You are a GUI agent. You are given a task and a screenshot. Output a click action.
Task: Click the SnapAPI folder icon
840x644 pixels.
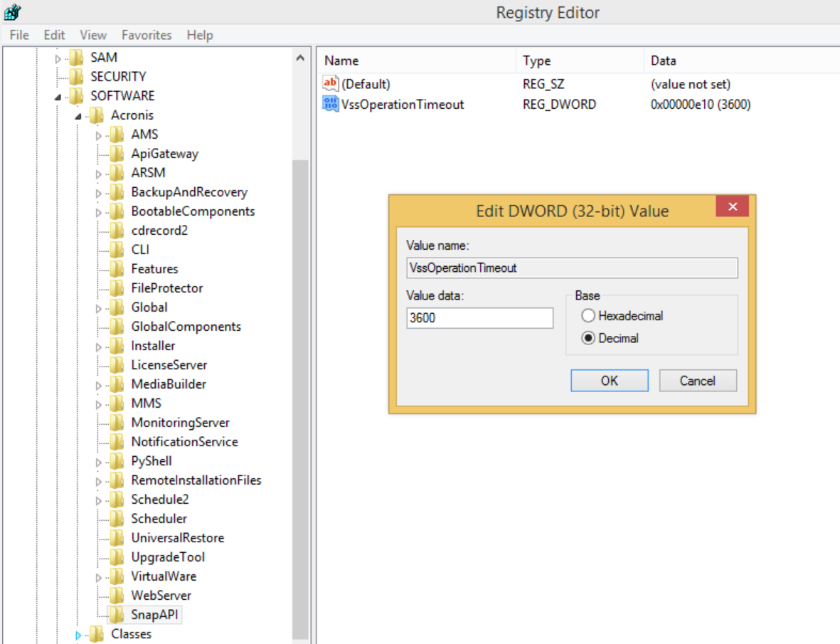pyautogui.click(x=117, y=615)
